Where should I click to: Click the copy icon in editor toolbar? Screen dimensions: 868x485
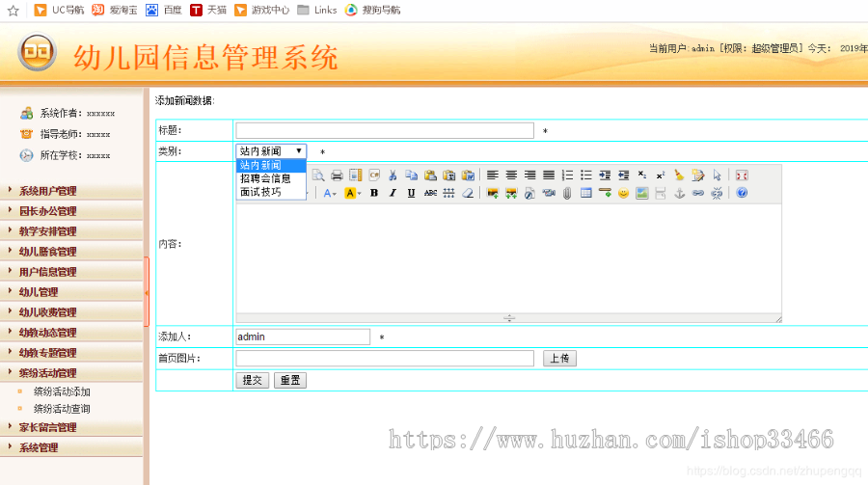[x=411, y=175]
